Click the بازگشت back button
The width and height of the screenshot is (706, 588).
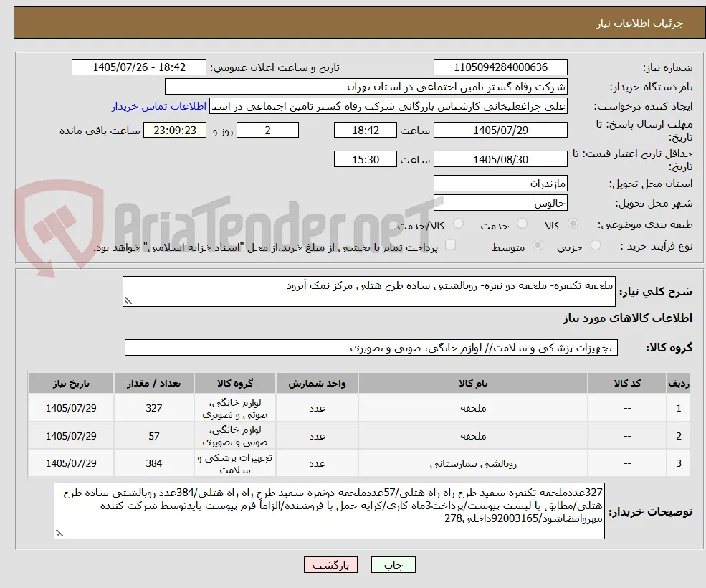[x=331, y=565]
